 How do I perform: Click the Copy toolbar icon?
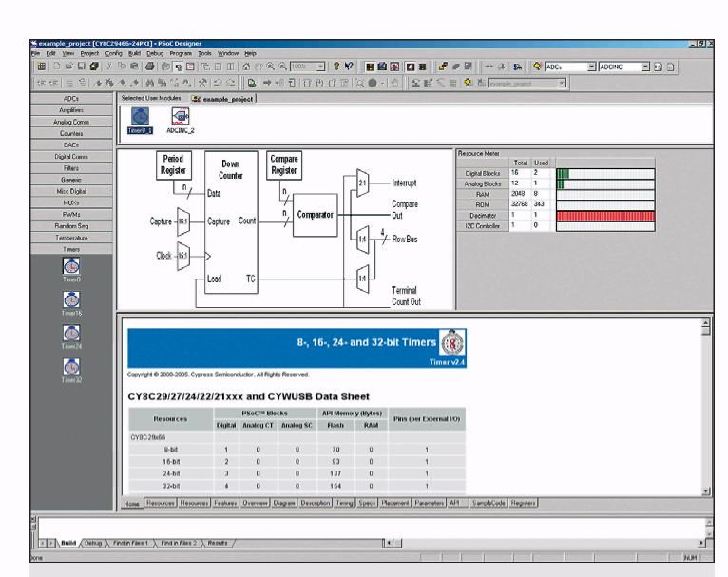[x=122, y=67]
